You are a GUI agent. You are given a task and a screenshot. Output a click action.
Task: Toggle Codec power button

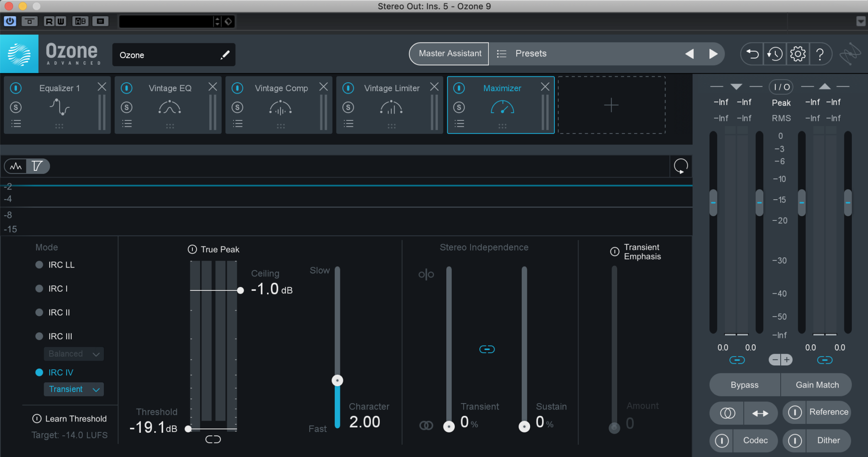coord(722,440)
